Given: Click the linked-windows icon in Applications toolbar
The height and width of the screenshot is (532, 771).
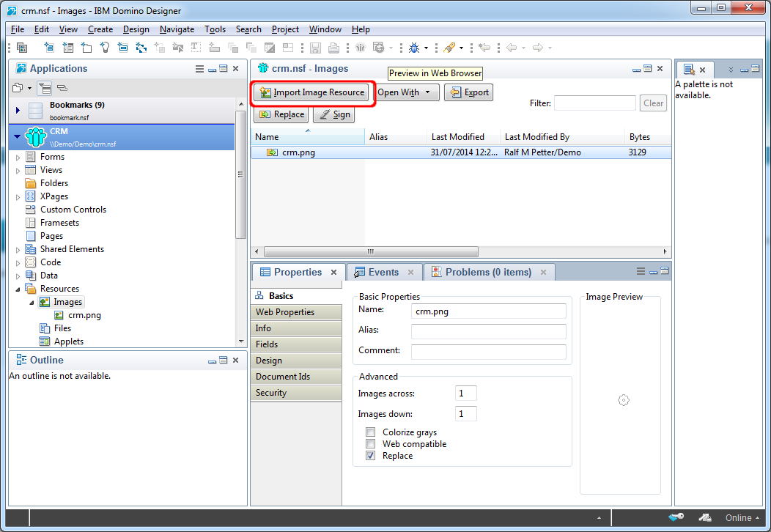Looking at the screenshot, I should 62,88.
